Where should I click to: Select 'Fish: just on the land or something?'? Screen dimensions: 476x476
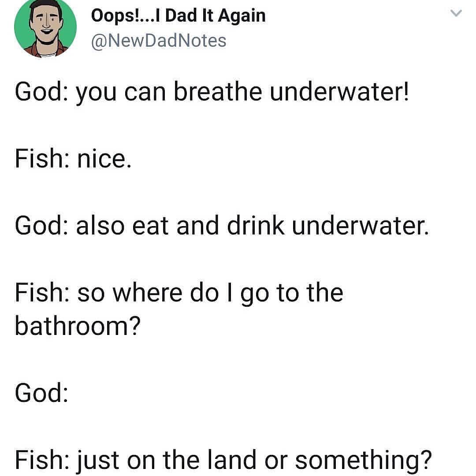(223, 461)
